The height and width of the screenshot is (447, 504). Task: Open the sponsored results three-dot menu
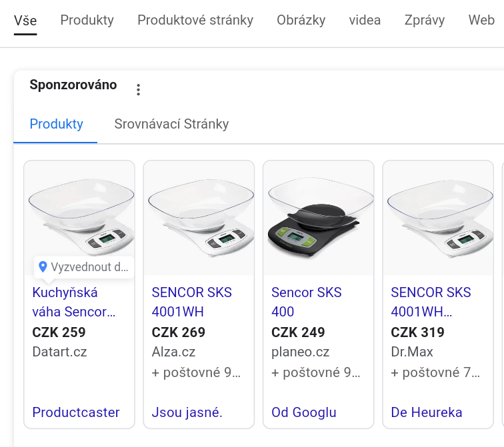tap(138, 90)
